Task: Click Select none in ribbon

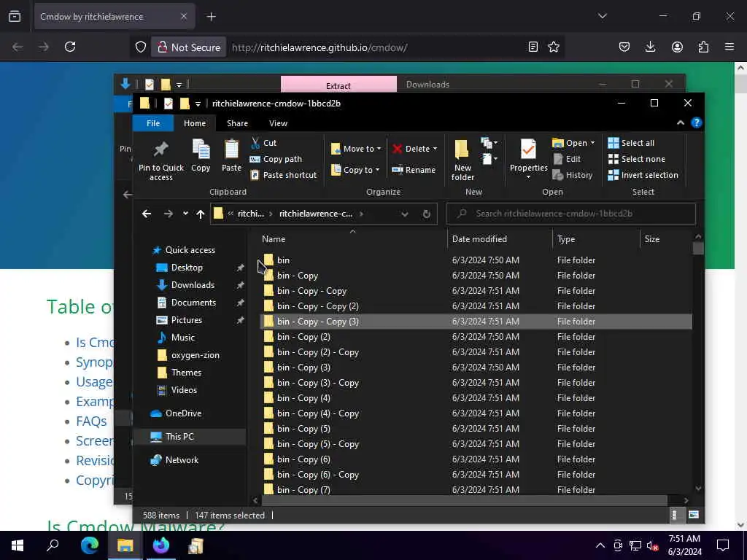Action: [636, 159]
